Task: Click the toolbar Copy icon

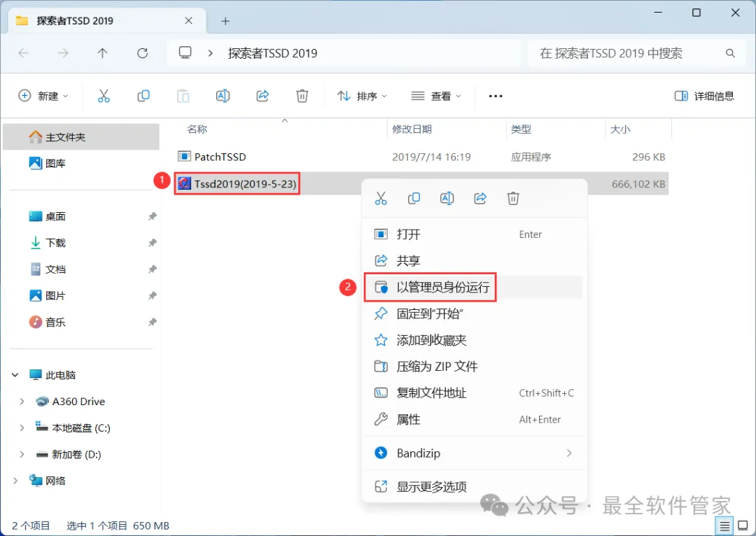Action: click(143, 96)
